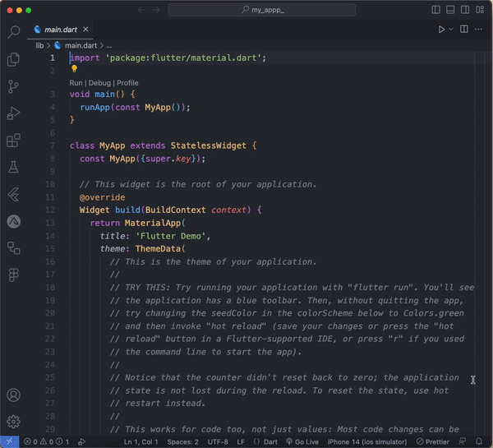
Task: Open the Figma extension icon
Action: 13,275
